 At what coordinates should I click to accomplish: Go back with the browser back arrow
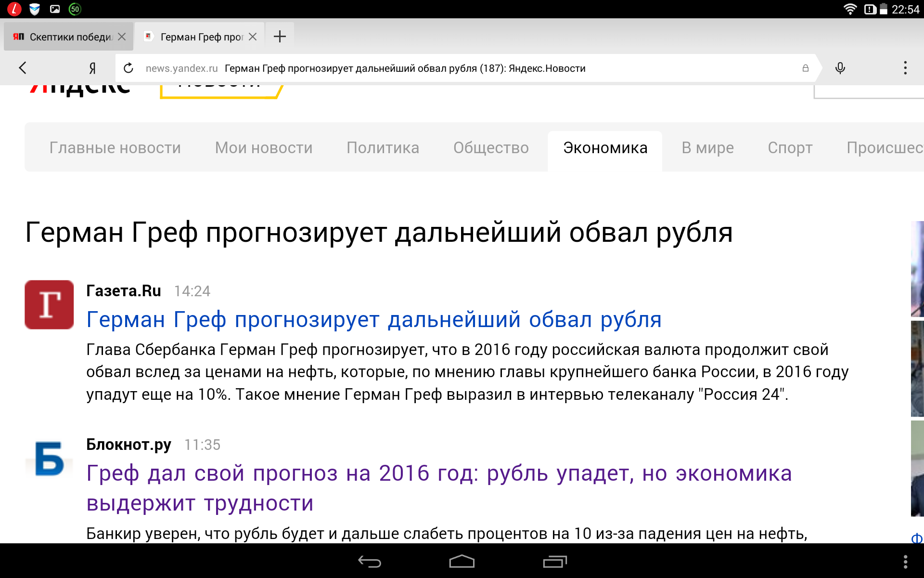[23, 68]
